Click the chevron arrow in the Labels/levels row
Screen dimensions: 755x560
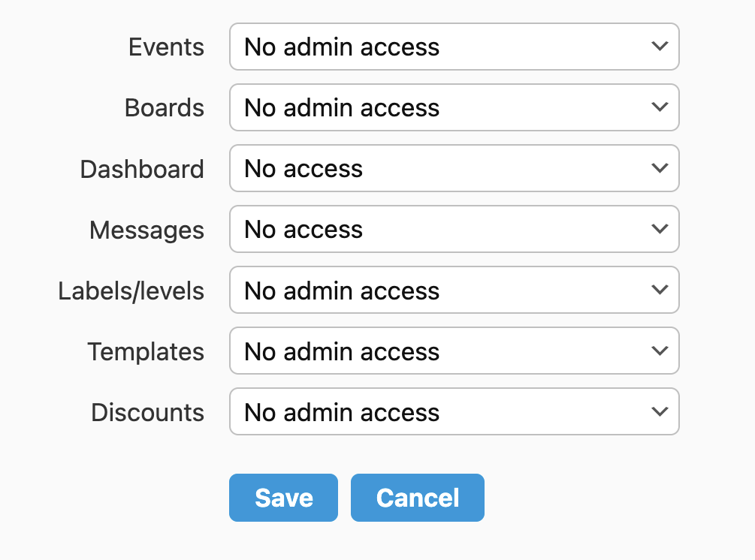pyautogui.click(x=660, y=291)
